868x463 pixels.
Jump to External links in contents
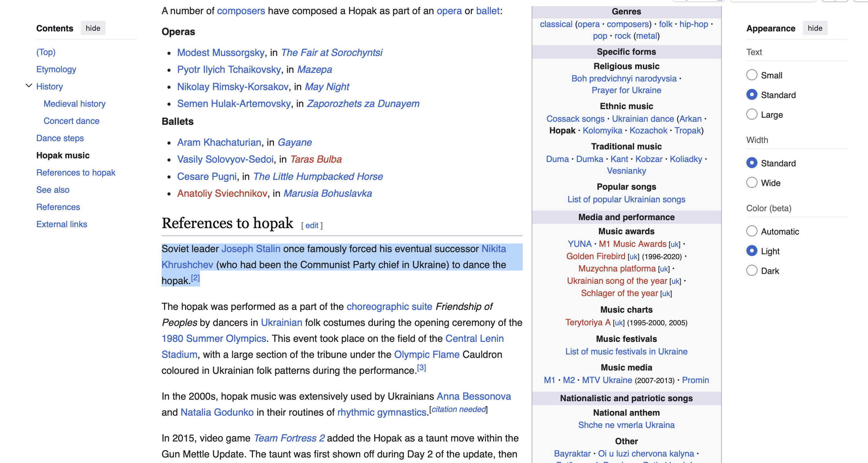(62, 224)
